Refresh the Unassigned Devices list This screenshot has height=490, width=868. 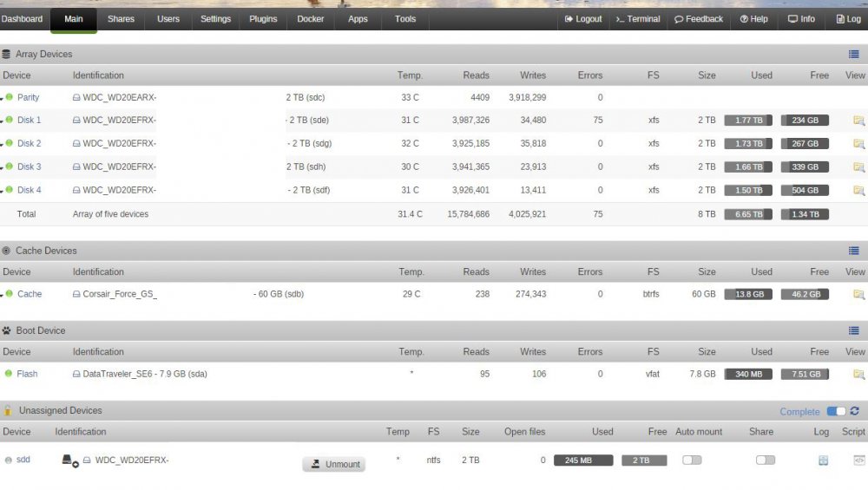pyautogui.click(x=855, y=411)
